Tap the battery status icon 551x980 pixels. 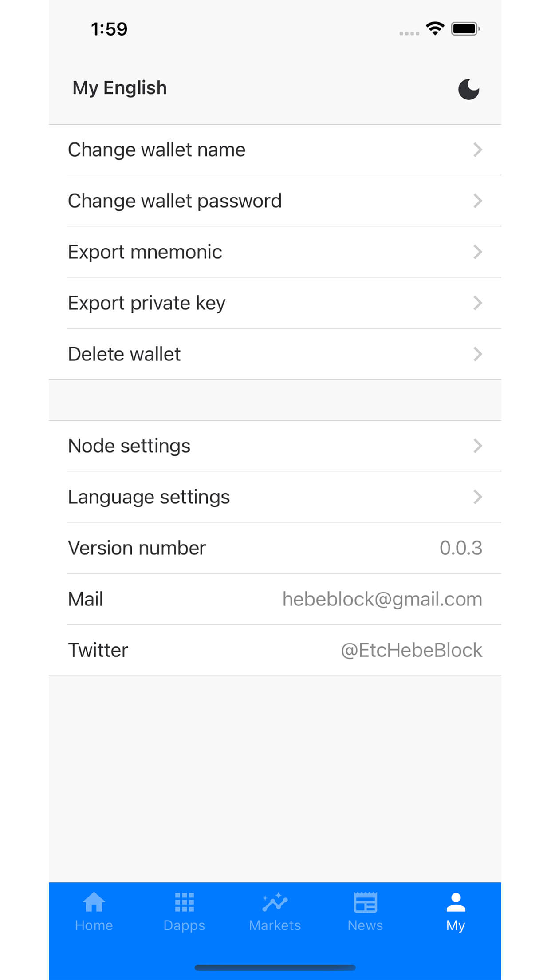pyautogui.click(x=465, y=29)
